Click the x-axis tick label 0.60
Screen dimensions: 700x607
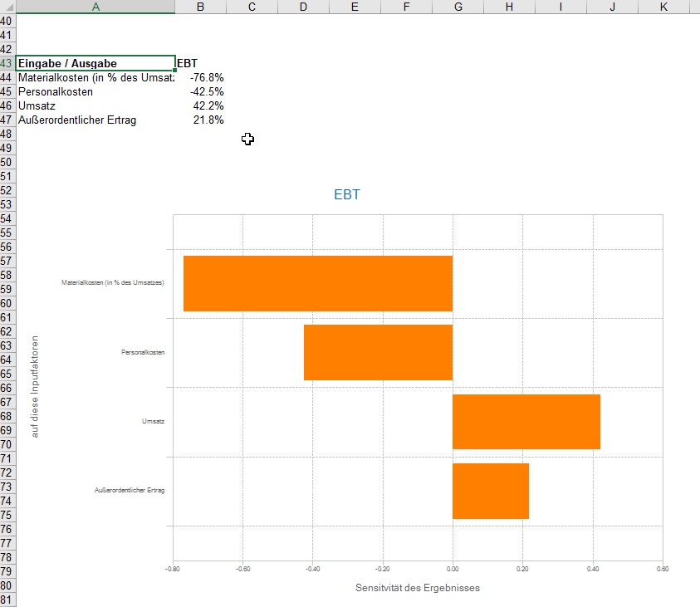pyautogui.click(x=663, y=569)
